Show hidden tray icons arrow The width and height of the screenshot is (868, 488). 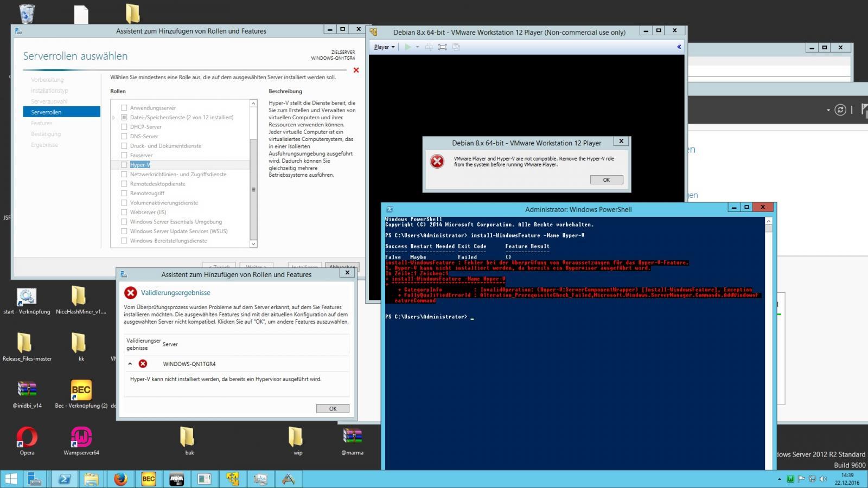click(780, 479)
